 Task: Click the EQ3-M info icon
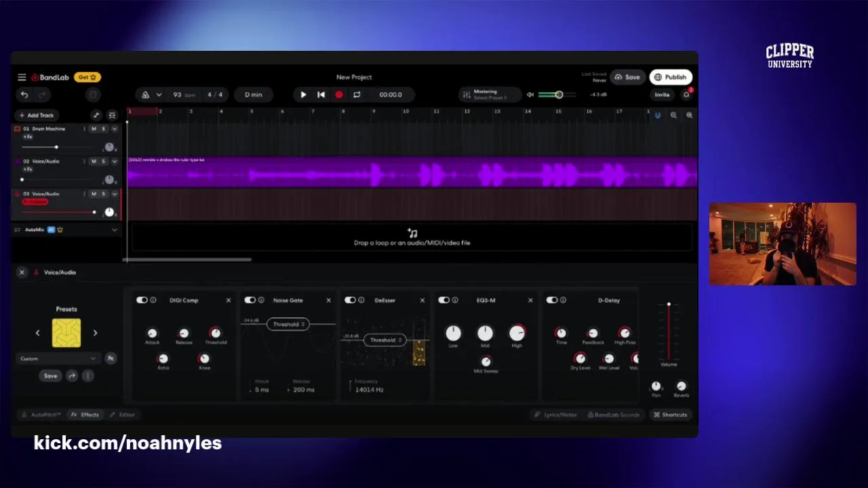coord(455,300)
